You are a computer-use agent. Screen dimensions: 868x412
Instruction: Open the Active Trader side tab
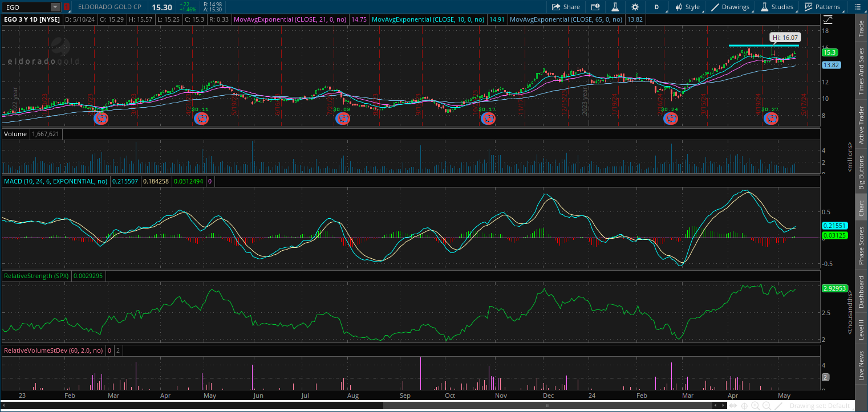[x=861, y=125]
